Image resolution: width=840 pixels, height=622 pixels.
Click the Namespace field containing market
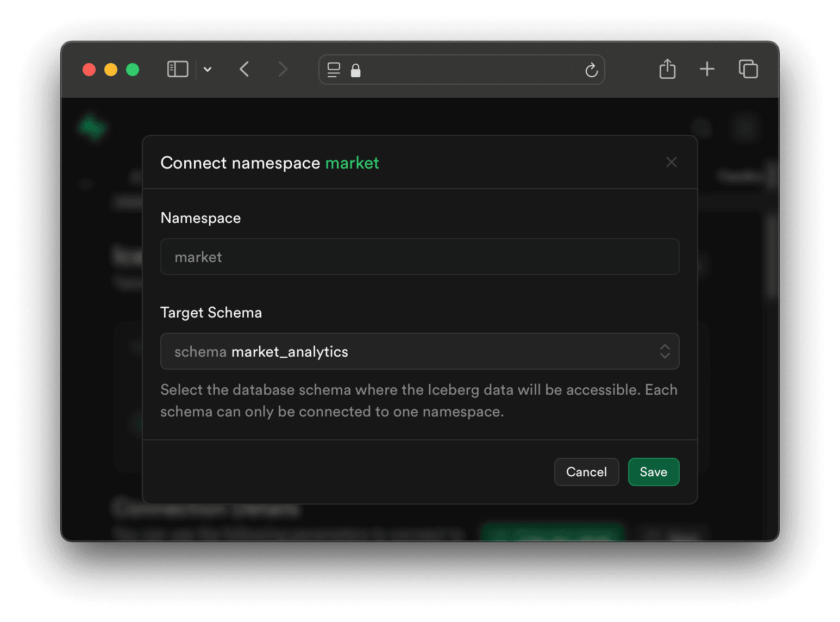pyautogui.click(x=419, y=257)
